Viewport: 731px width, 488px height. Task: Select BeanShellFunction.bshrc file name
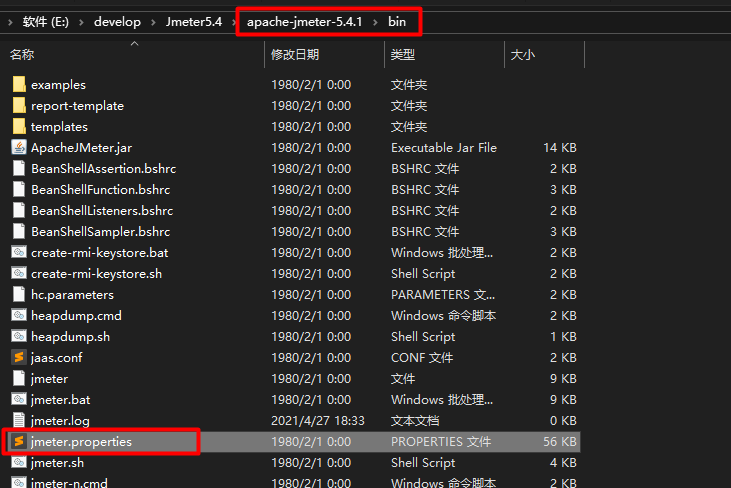point(101,190)
